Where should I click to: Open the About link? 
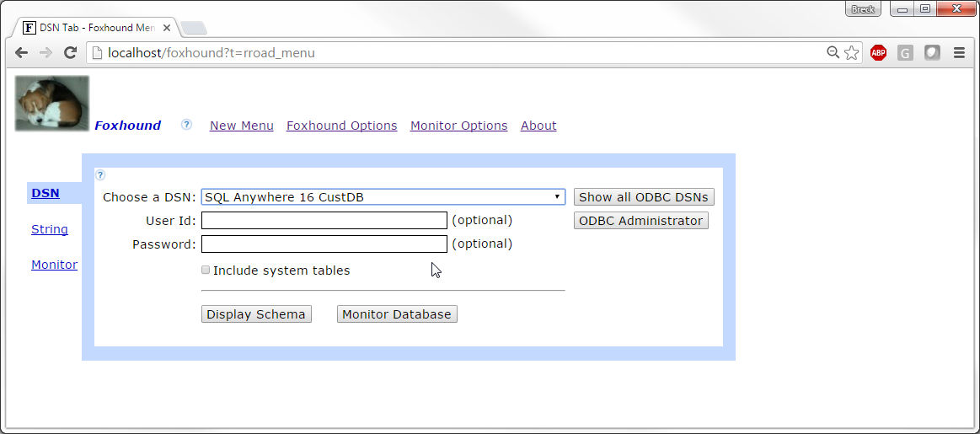(538, 126)
